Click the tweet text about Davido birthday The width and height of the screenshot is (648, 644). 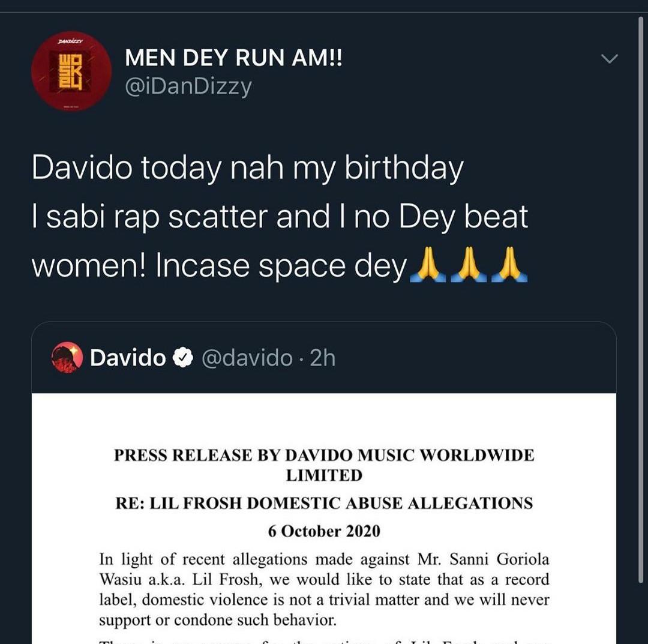point(280,217)
